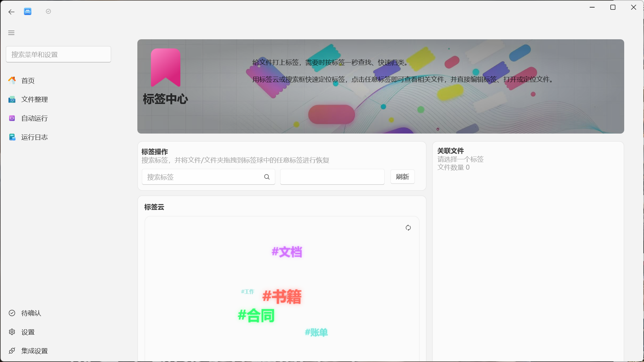Open the 自动运行 menu item
The image size is (644, 362).
pyautogui.click(x=58, y=118)
